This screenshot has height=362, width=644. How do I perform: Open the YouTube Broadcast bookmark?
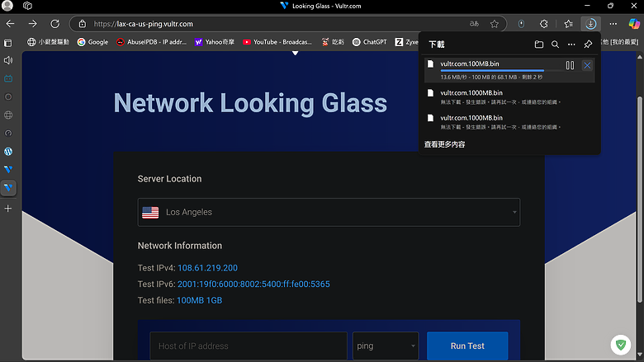point(277,42)
